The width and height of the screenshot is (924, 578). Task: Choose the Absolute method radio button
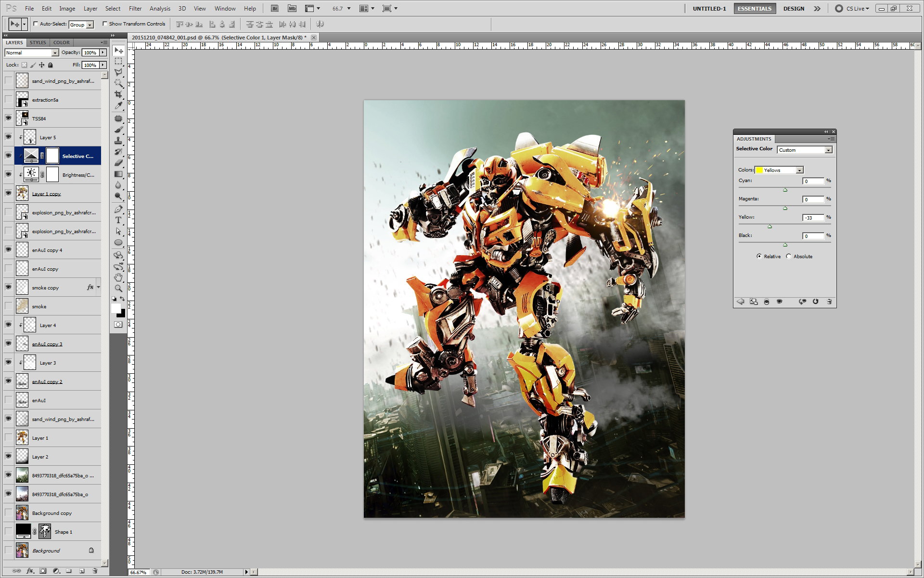tap(788, 256)
